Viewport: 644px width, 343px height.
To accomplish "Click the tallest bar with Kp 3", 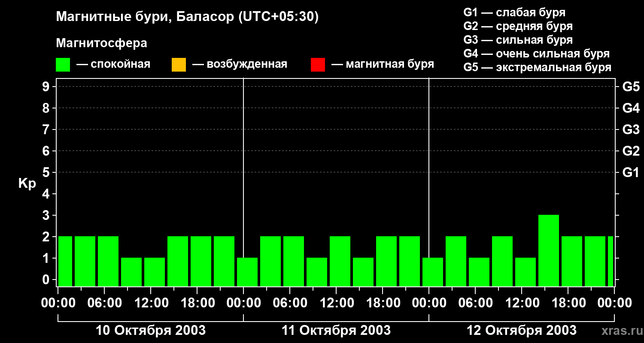I will pos(549,250).
